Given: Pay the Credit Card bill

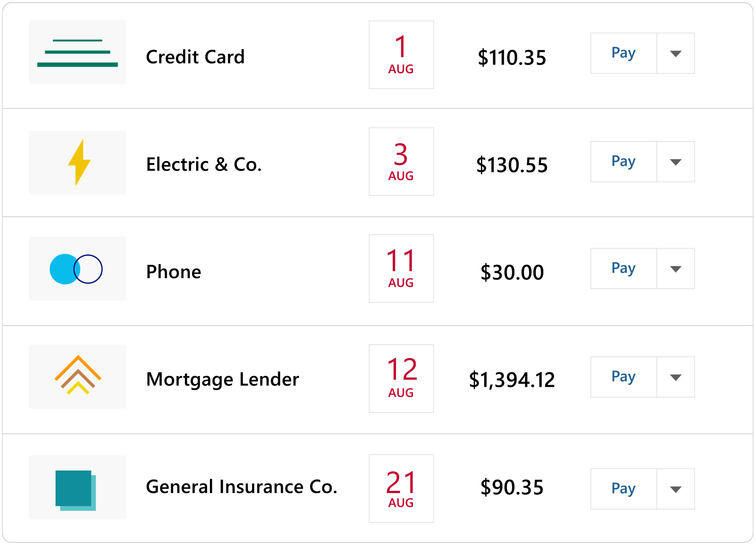Looking at the screenshot, I should (x=623, y=53).
